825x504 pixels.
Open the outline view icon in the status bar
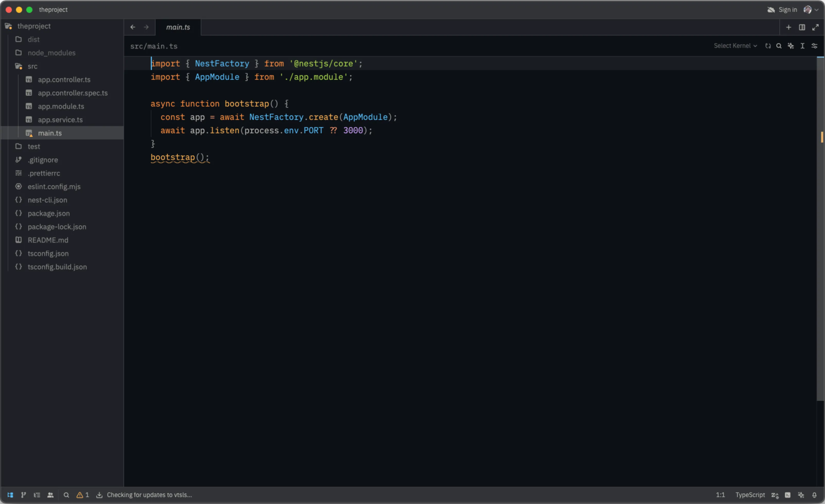37,495
